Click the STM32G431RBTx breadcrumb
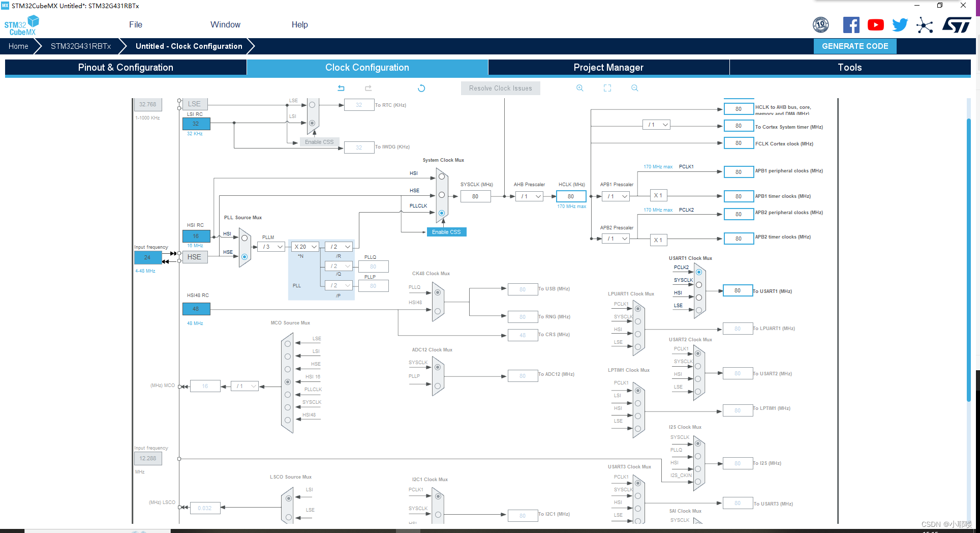 [x=81, y=46]
